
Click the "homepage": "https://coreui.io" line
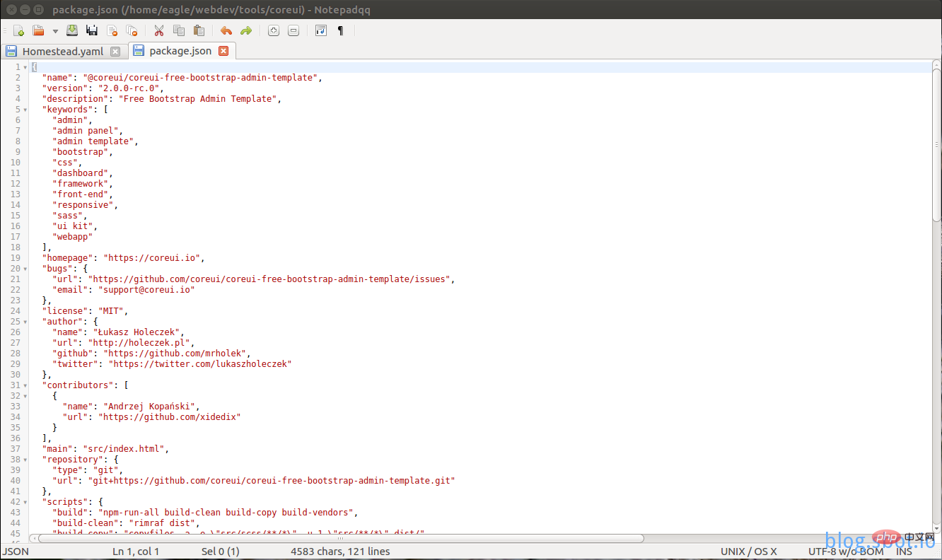click(124, 258)
